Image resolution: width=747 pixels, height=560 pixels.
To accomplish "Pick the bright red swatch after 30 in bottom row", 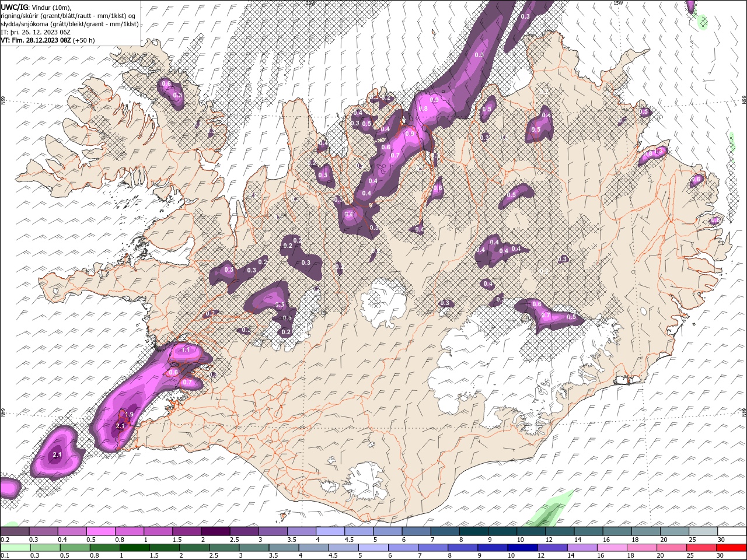I will pos(731,548).
